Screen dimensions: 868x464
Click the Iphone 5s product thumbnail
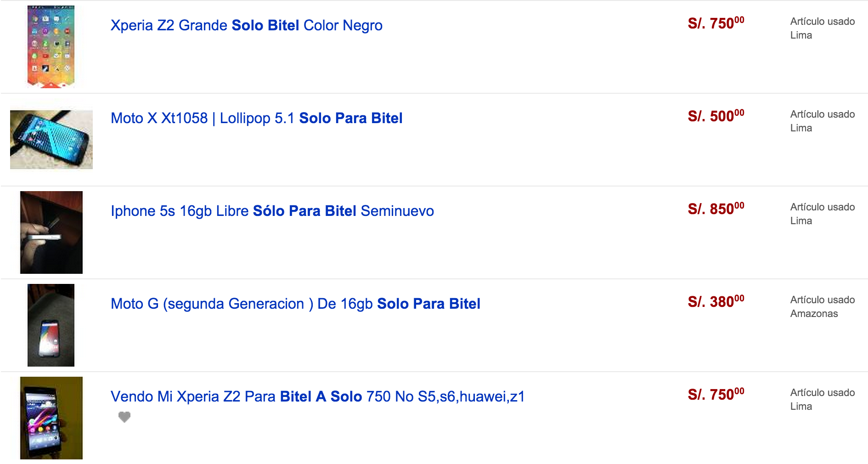pyautogui.click(x=51, y=232)
